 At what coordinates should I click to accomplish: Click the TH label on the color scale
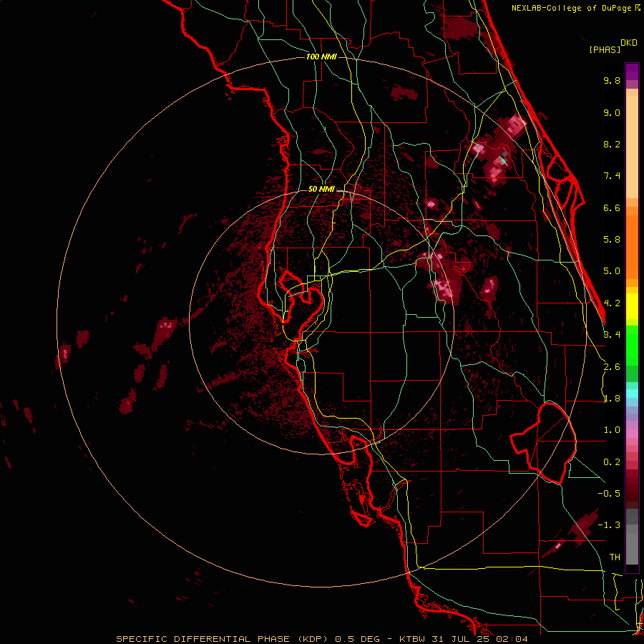pos(615,557)
